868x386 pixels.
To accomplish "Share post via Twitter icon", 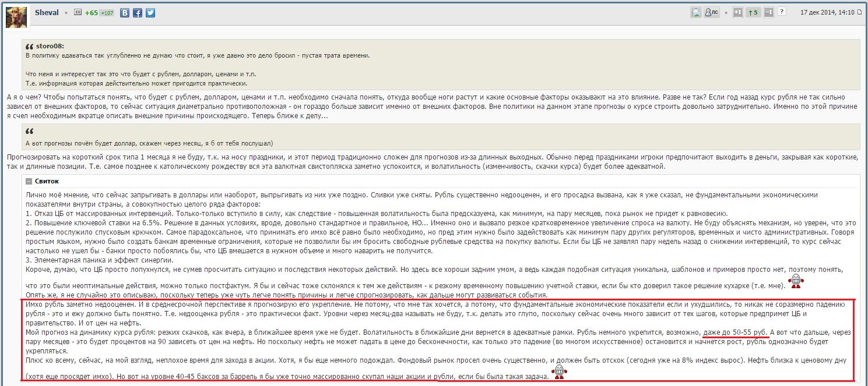I will pos(150,13).
